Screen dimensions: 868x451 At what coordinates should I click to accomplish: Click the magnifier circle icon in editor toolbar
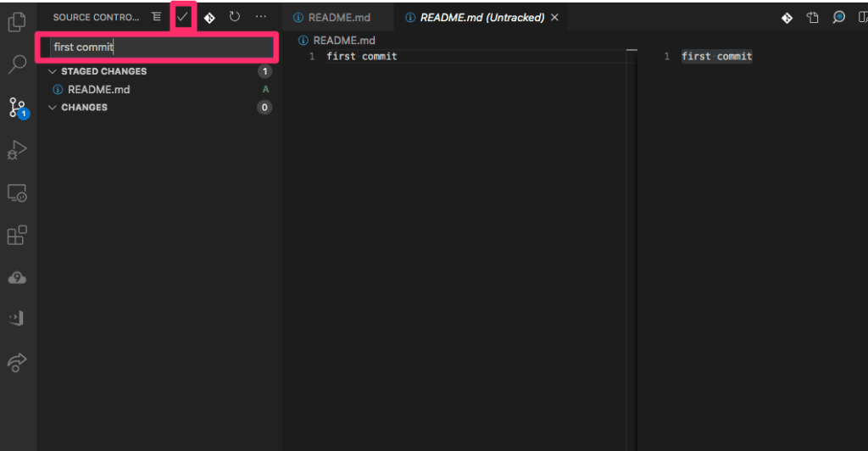(x=838, y=17)
